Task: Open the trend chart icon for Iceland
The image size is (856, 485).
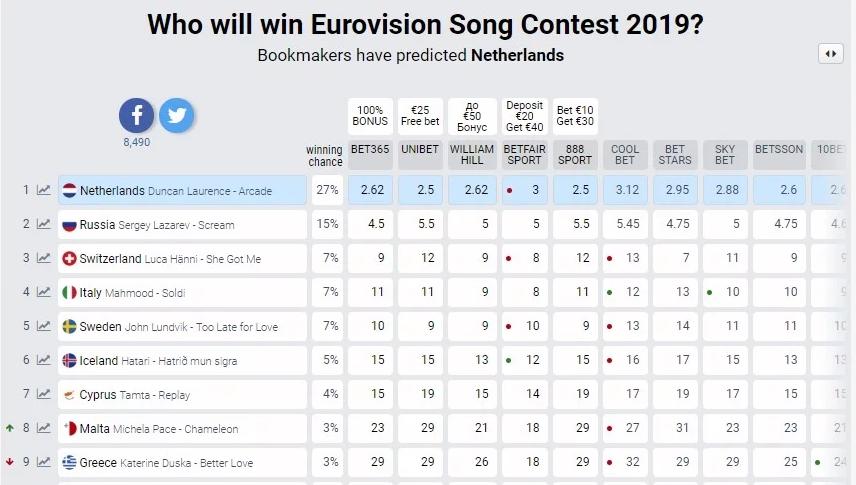Action: (x=44, y=360)
